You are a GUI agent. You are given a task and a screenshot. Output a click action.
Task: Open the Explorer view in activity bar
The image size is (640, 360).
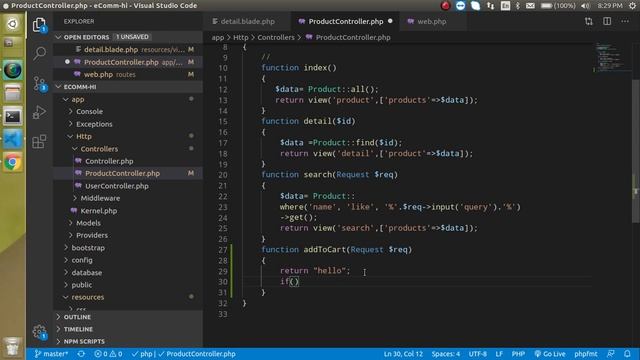pyautogui.click(x=39, y=25)
